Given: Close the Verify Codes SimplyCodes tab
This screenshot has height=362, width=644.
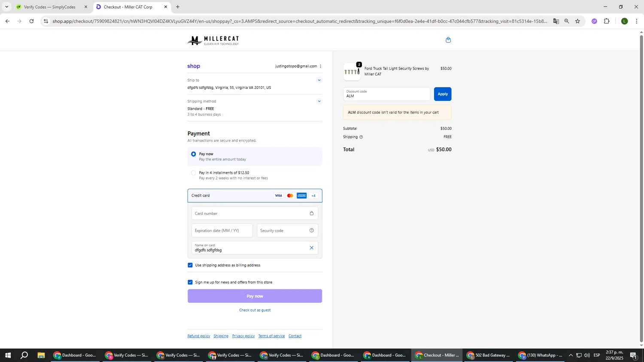Looking at the screenshot, I should pos(86,7).
